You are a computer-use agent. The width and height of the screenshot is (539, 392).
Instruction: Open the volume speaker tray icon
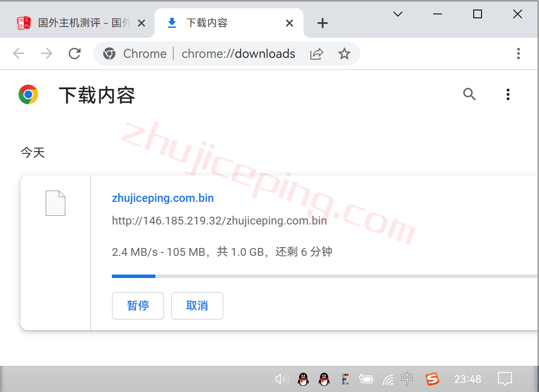point(282,379)
